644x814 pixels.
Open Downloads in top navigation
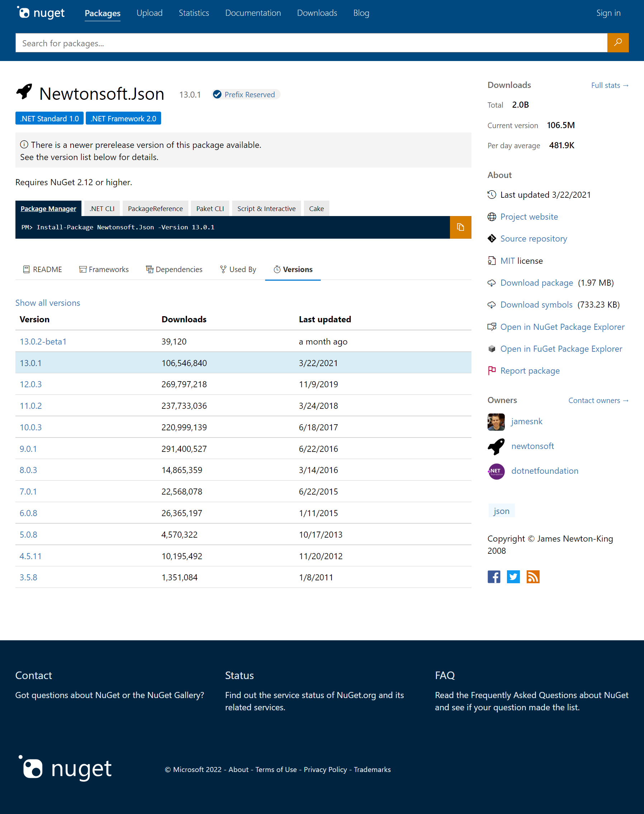[317, 13]
